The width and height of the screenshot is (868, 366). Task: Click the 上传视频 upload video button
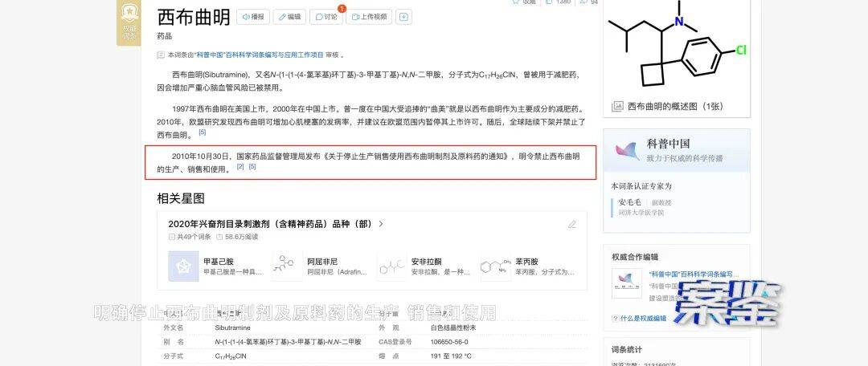[x=367, y=17]
